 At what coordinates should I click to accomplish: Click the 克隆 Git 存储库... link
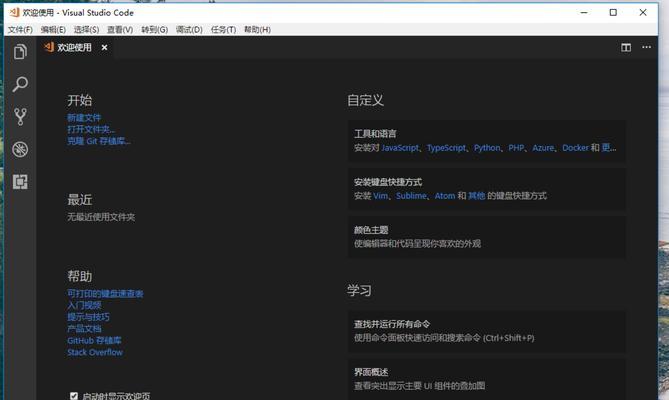click(x=99, y=141)
